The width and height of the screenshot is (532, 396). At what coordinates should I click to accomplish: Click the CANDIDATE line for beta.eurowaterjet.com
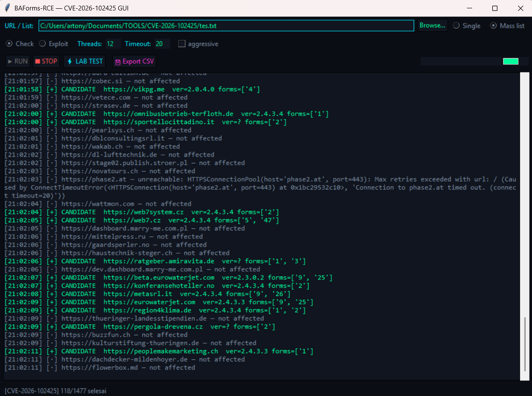coord(168,278)
